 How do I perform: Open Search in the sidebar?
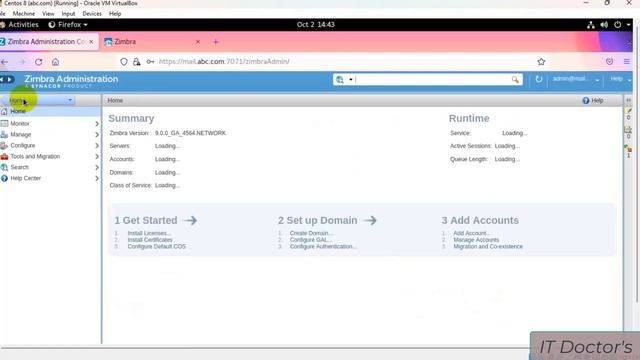[19, 167]
